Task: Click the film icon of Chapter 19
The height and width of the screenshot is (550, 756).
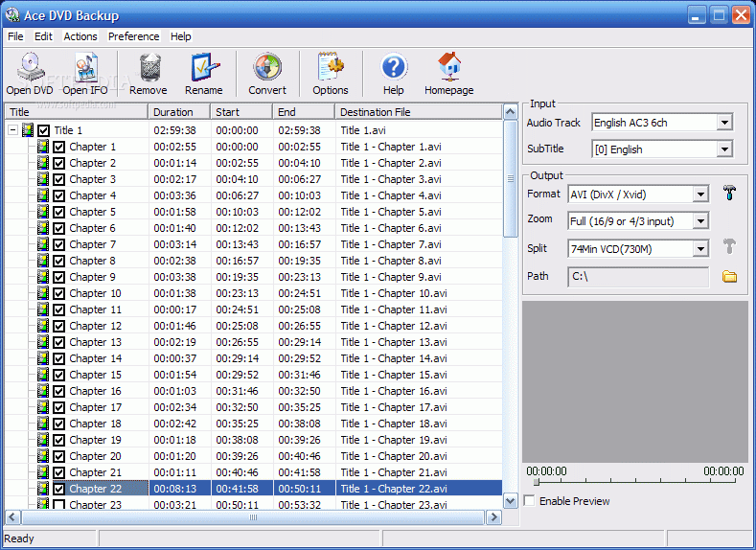Action: tap(43, 440)
